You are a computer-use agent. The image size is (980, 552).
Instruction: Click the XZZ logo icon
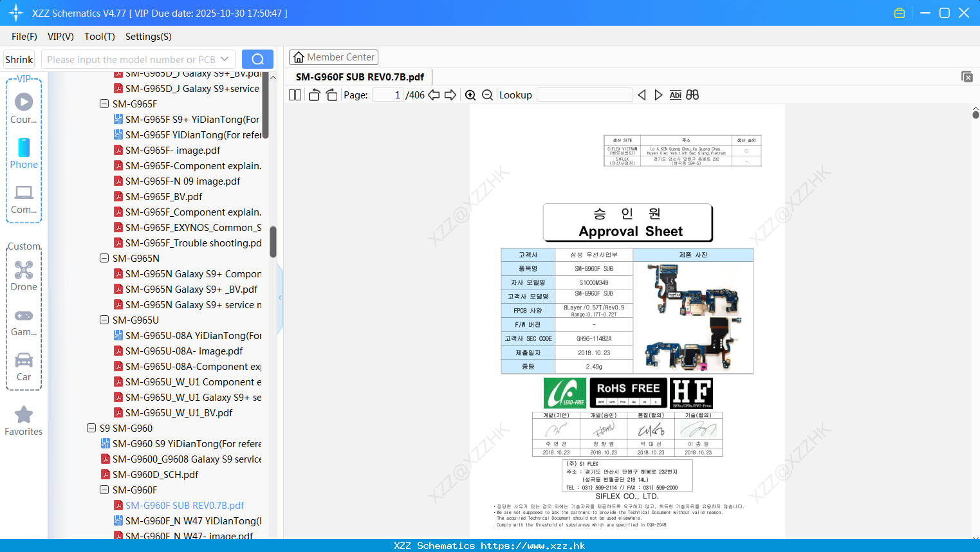pos(16,13)
